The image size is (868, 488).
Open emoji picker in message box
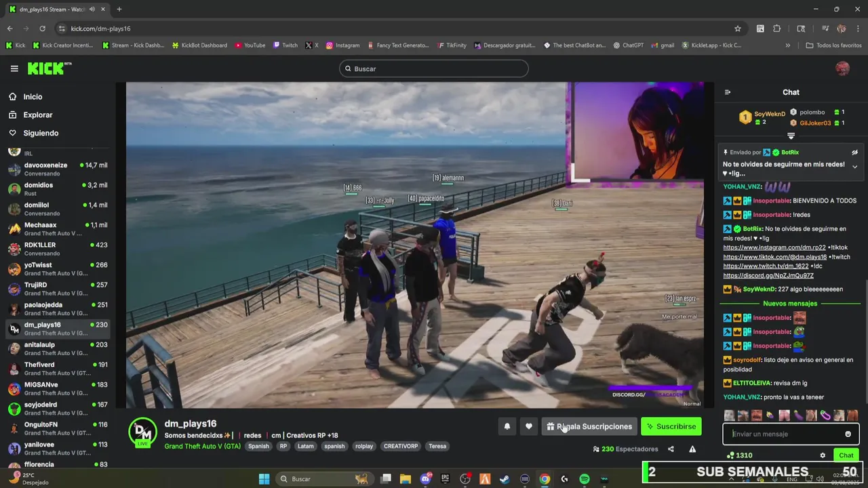click(848, 434)
